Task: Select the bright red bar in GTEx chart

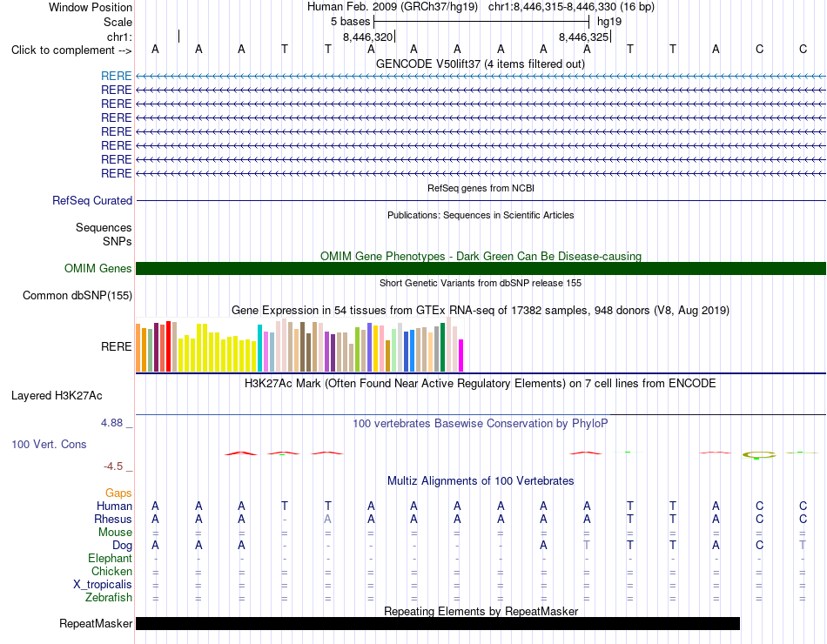Action: 168,346
